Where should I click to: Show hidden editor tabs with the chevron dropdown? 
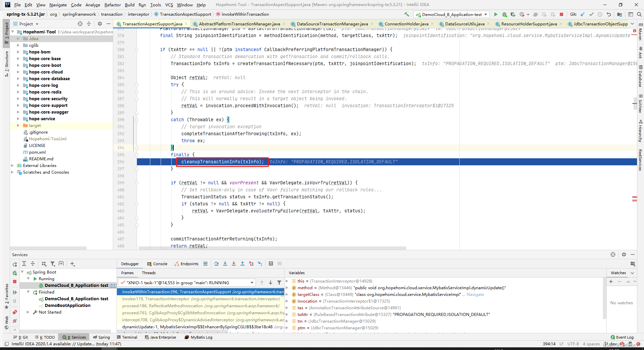(x=632, y=24)
